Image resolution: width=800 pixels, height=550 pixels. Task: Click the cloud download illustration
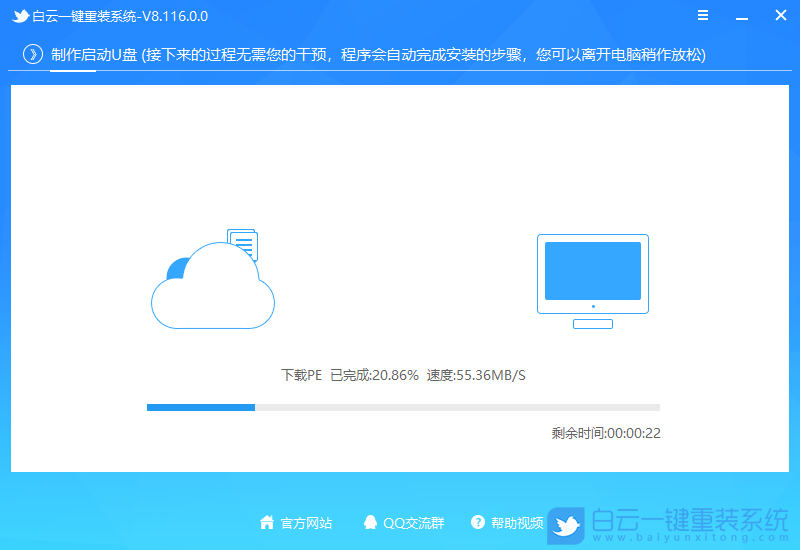click(x=213, y=279)
